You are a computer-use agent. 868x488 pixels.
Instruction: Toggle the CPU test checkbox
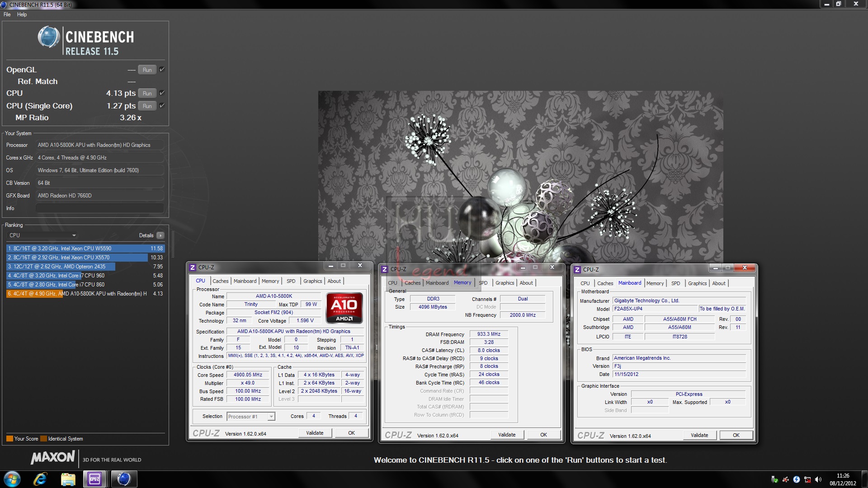pyautogui.click(x=162, y=93)
